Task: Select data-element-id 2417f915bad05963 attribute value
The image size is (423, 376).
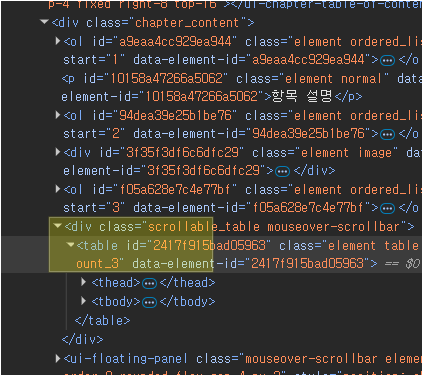Action: pyautogui.click(x=307, y=264)
